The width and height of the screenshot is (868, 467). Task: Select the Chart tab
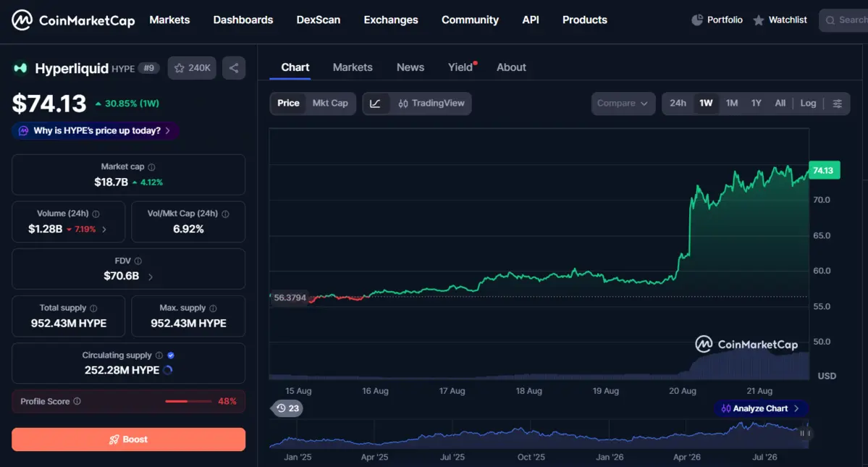pos(295,67)
